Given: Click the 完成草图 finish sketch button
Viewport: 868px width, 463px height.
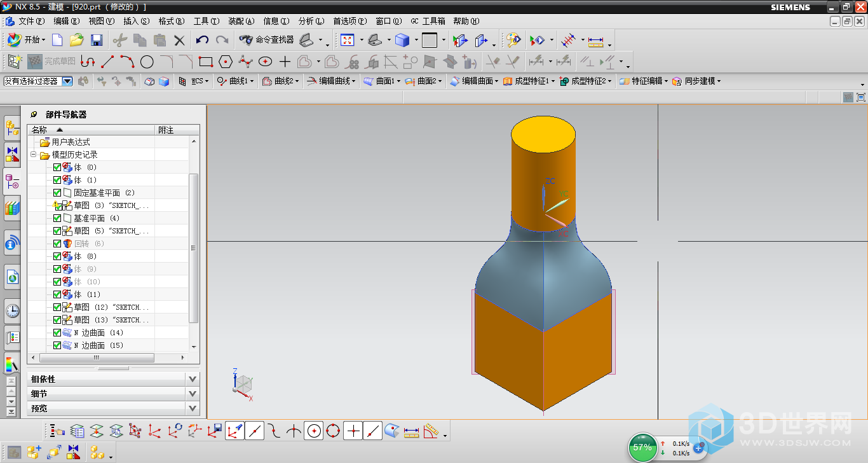Looking at the screenshot, I should click(51, 62).
